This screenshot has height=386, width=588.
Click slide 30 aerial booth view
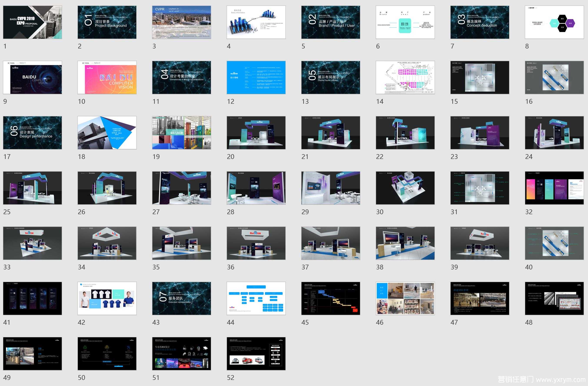405,188
